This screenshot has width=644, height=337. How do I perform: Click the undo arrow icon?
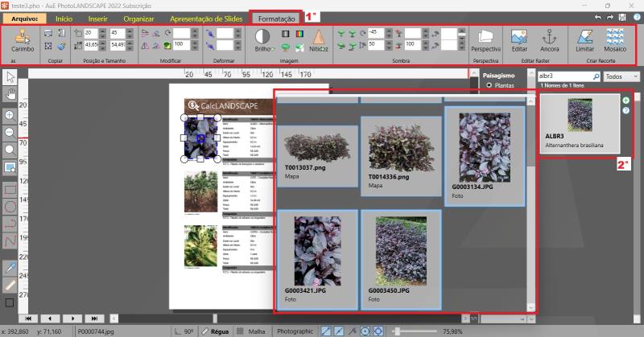click(598, 17)
